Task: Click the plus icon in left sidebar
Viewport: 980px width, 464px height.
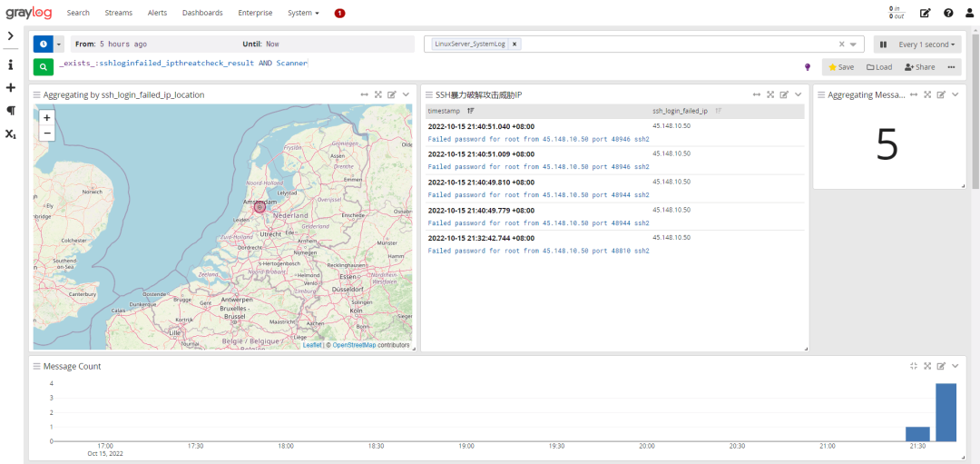Action: coord(11,88)
